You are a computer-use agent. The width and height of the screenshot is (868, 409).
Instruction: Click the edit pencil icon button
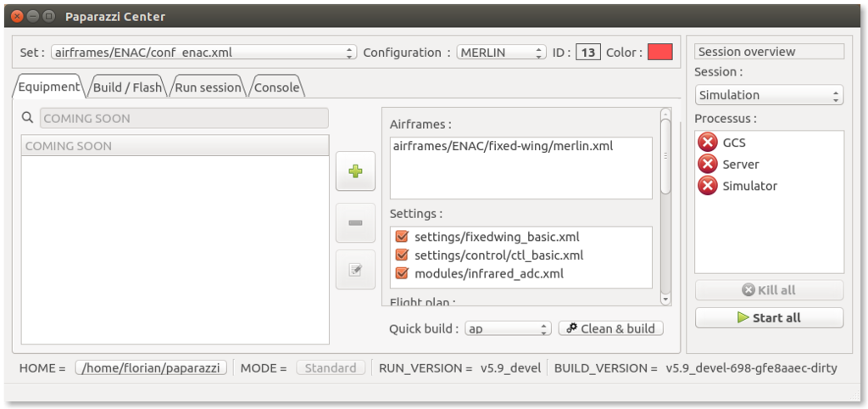click(x=356, y=271)
